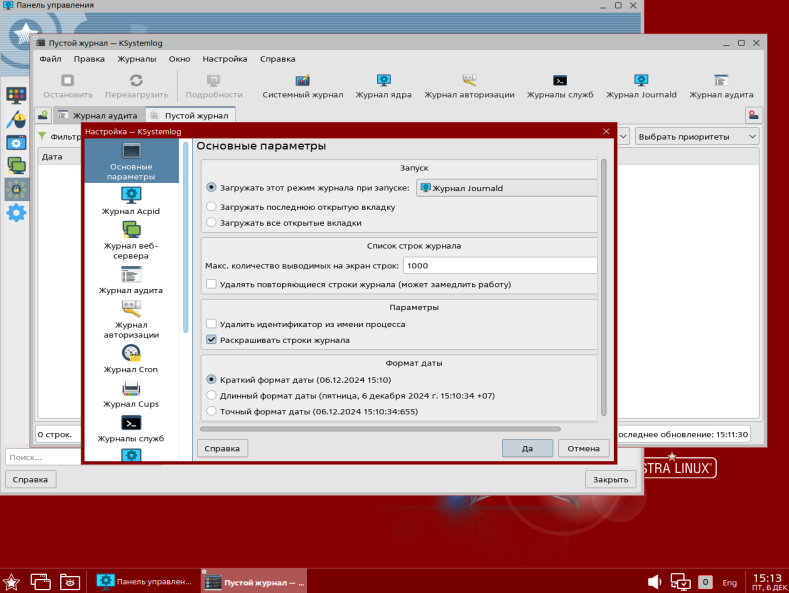Enable 'Удалять повторяющиеся строки журнала' checkbox
789x593 pixels.
211,284
